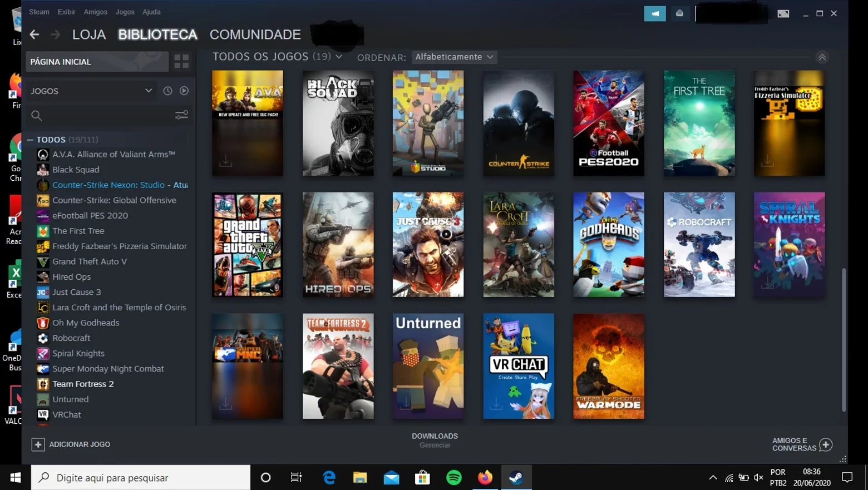Switch to the LOJA tab

pos(89,34)
